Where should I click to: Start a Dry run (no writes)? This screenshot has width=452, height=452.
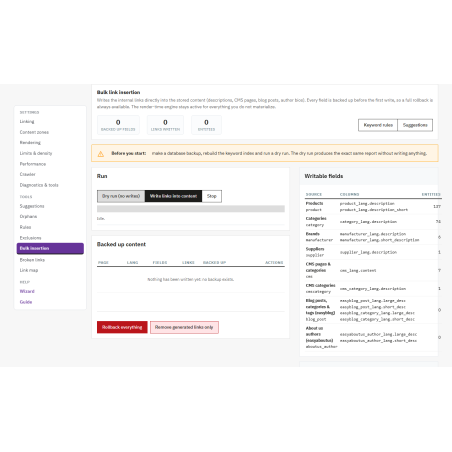pyautogui.click(x=121, y=196)
